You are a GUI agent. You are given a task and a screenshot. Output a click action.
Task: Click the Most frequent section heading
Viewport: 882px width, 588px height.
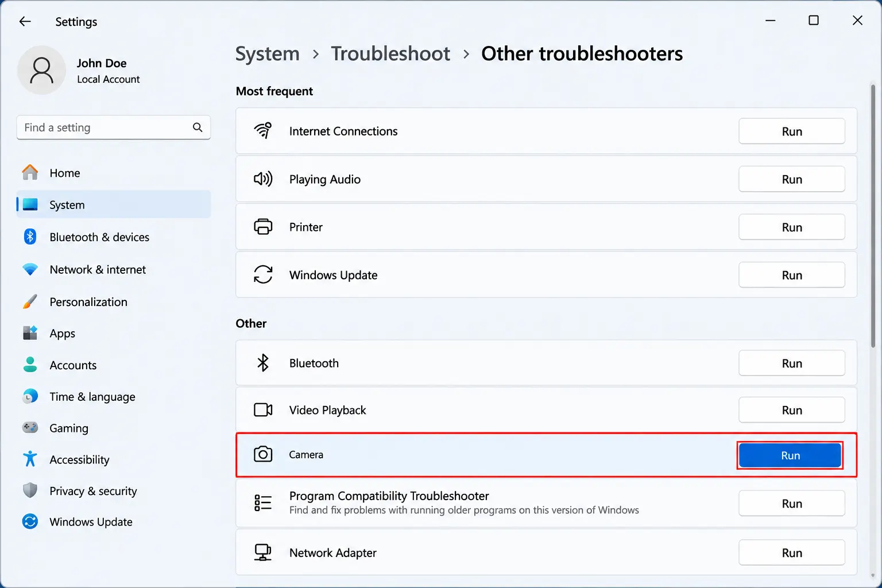click(x=274, y=91)
